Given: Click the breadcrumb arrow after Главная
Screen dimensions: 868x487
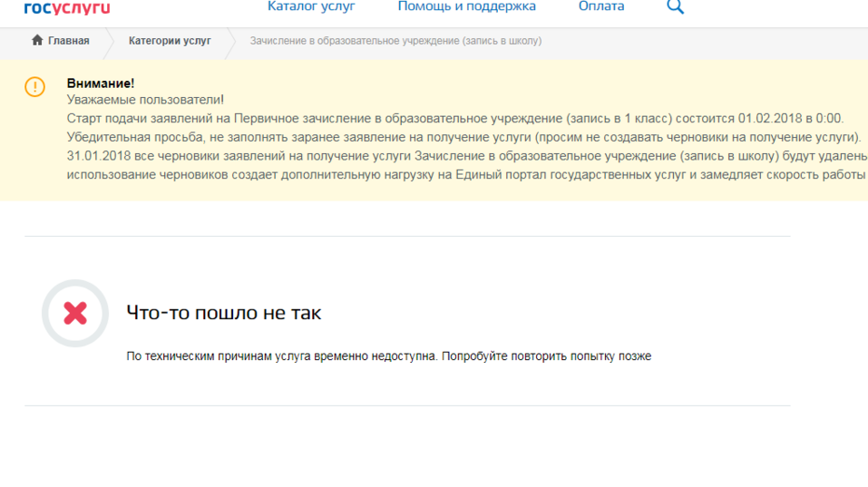Looking at the screenshot, I should click(111, 41).
